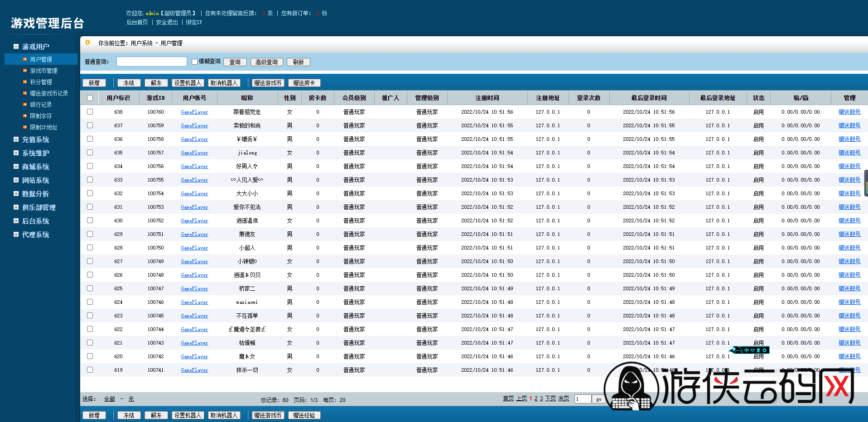Click the top 新增 button
This screenshot has height=422, width=868.
tap(94, 83)
